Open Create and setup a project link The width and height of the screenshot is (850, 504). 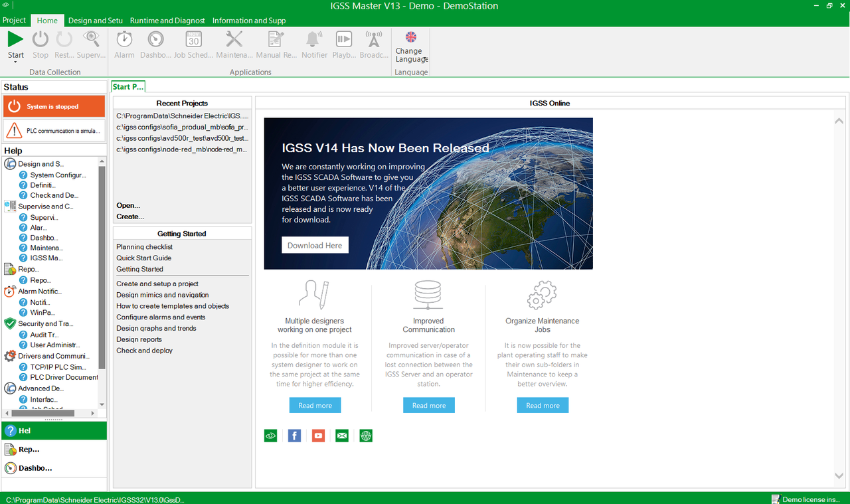(x=157, y=284)
